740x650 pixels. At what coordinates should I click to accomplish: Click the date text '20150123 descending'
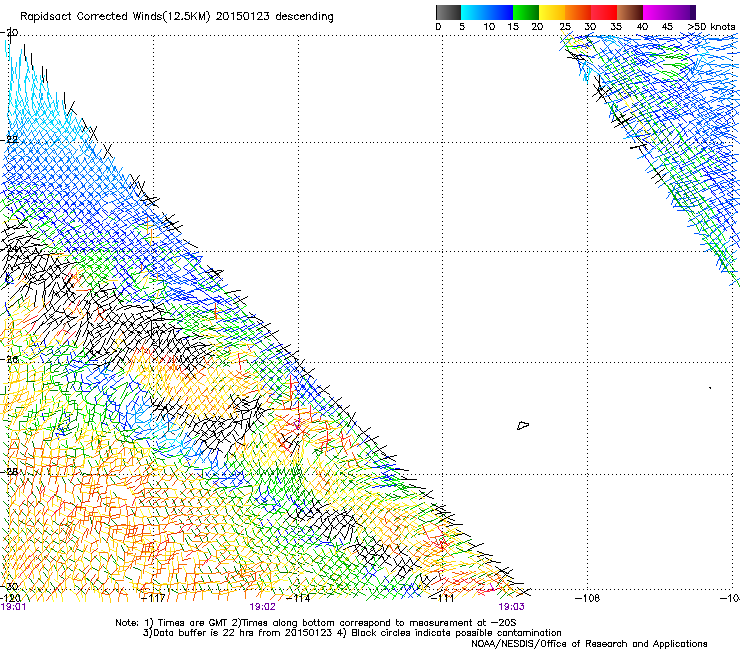coord(274,17)
